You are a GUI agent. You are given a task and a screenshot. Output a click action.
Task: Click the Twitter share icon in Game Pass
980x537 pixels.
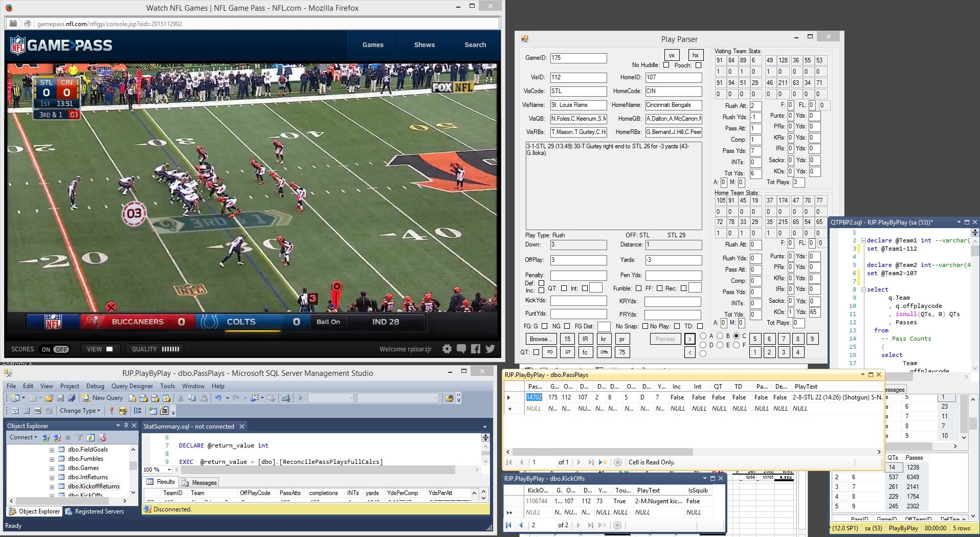coord(490,349)
